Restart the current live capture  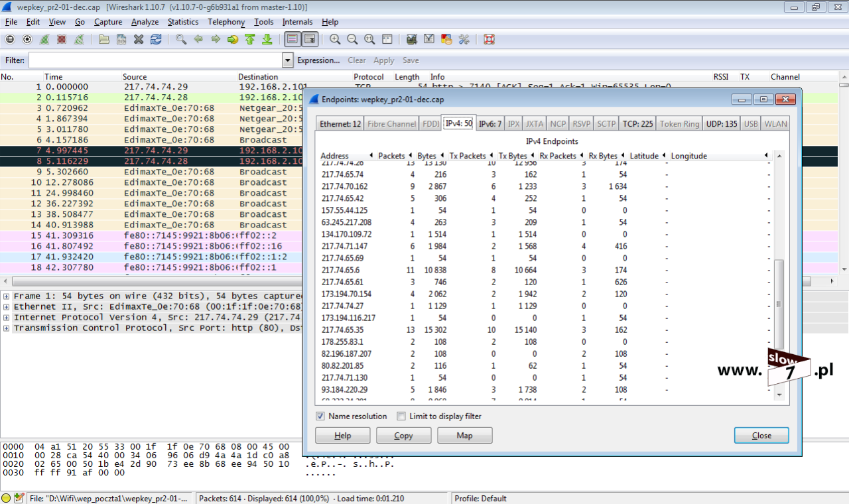[x=79, y=39]
